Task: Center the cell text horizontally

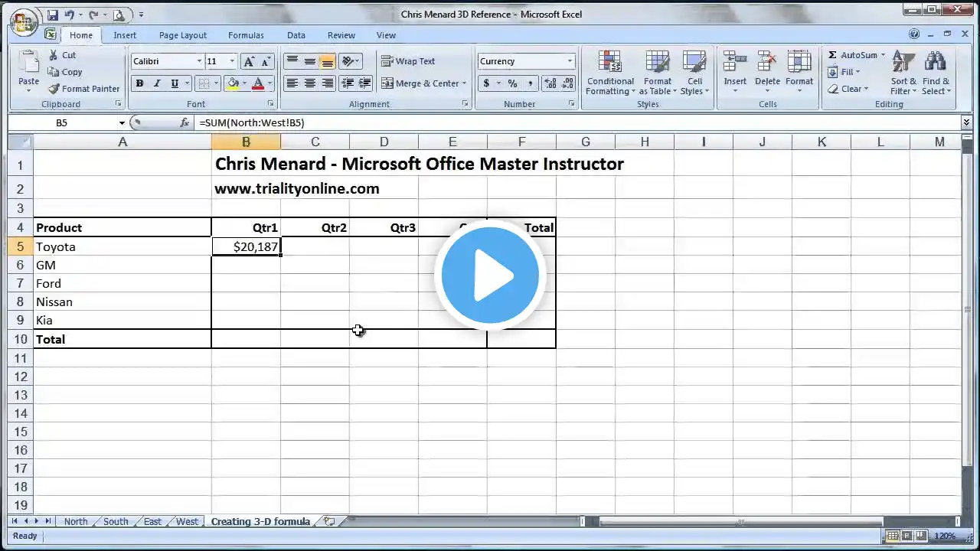Action: 309,83
